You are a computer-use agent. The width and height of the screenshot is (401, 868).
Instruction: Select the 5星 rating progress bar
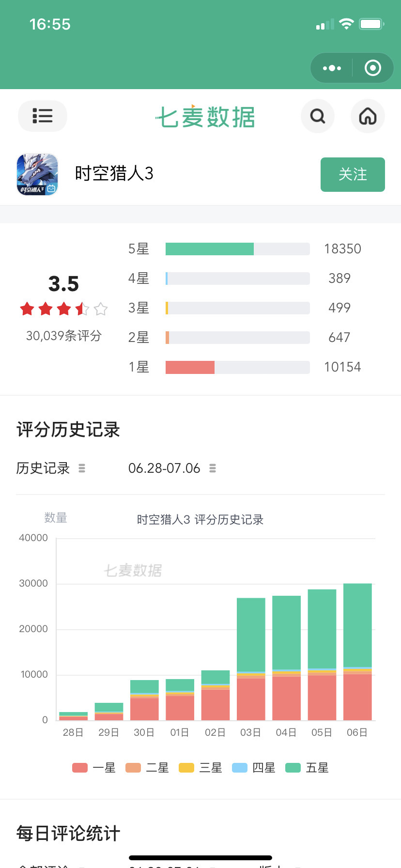pos(238,249)
